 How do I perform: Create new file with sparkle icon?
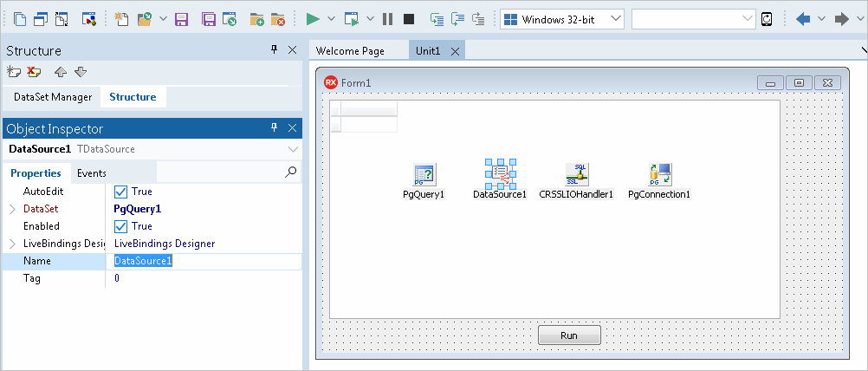point(121,19)
